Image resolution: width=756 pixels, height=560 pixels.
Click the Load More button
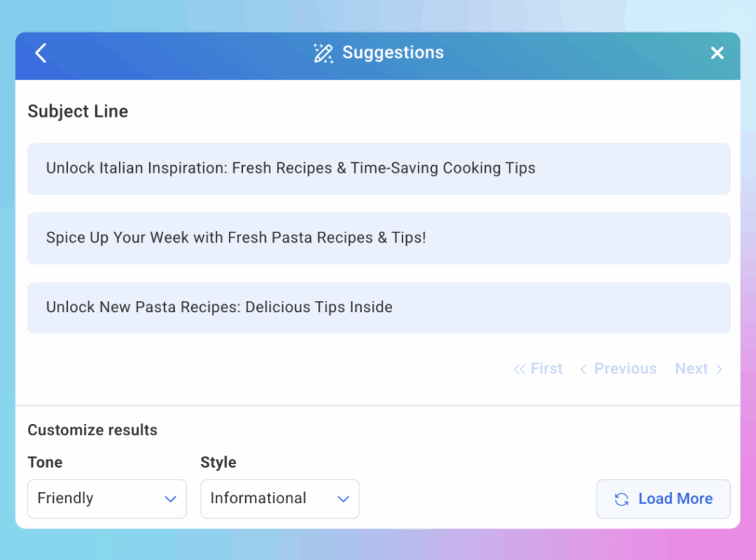[x=663, y=499]
